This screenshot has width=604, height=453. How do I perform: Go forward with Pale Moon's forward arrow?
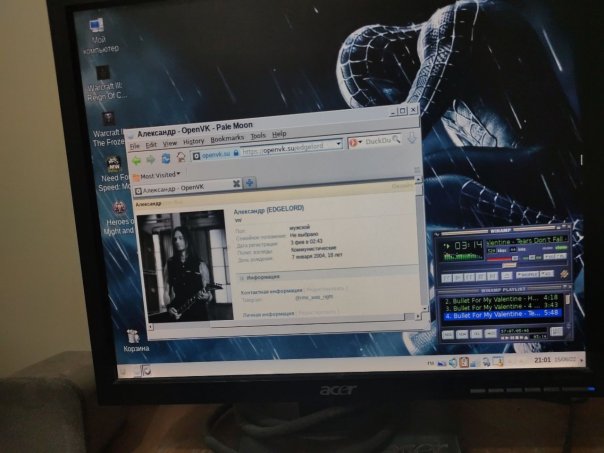151,159
